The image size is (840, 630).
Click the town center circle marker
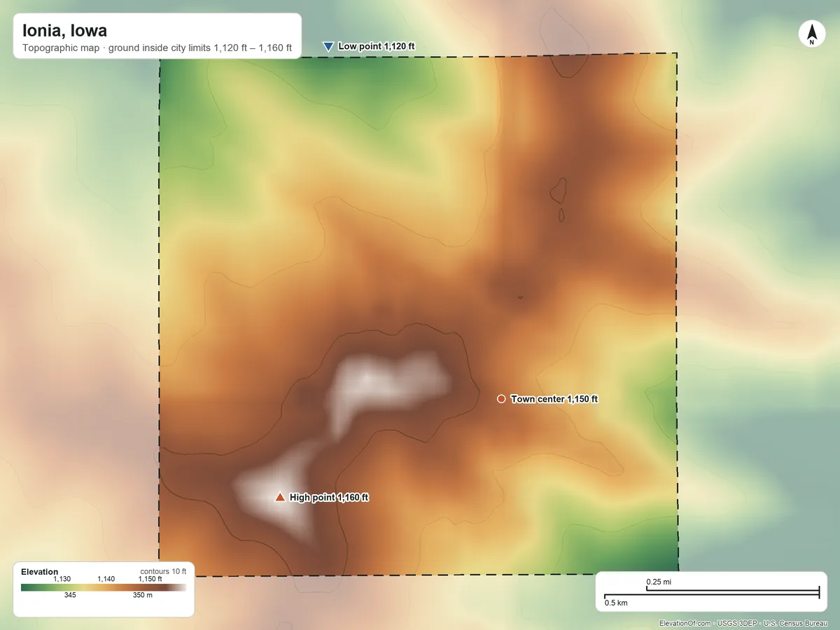(x=500, y=399)
